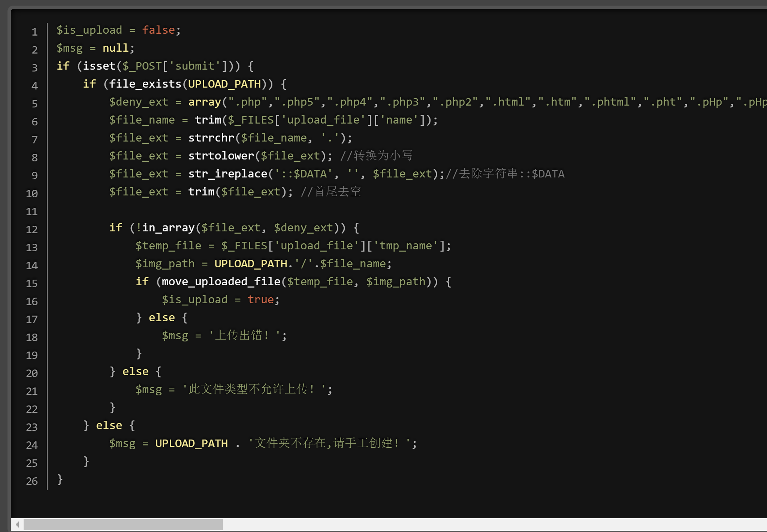Click file_exists function call on line 4
This screenshot has height=532, width=767.
tap(145, 84)
